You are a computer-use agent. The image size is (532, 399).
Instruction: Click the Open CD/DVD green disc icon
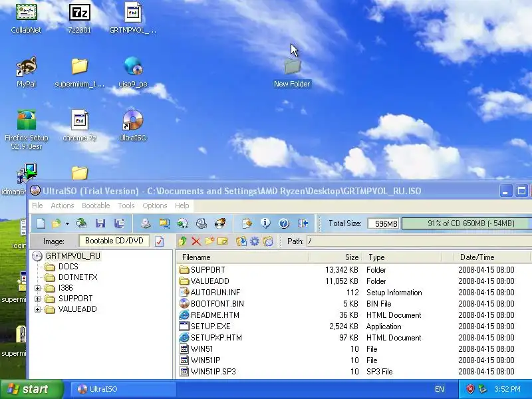[x=81, y=223]
